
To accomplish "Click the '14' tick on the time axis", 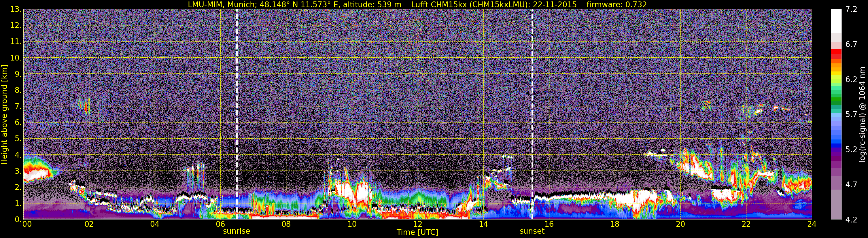I will 483,224.
